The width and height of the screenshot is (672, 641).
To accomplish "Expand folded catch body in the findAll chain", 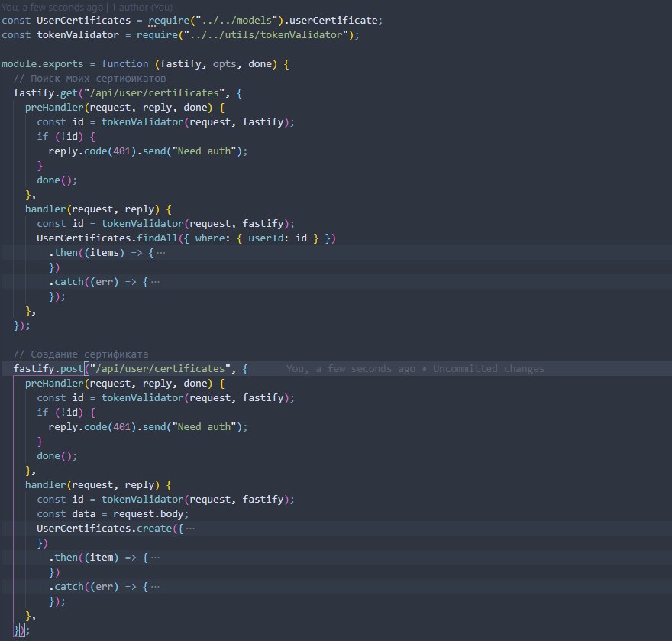I will [x=155, y=282].
